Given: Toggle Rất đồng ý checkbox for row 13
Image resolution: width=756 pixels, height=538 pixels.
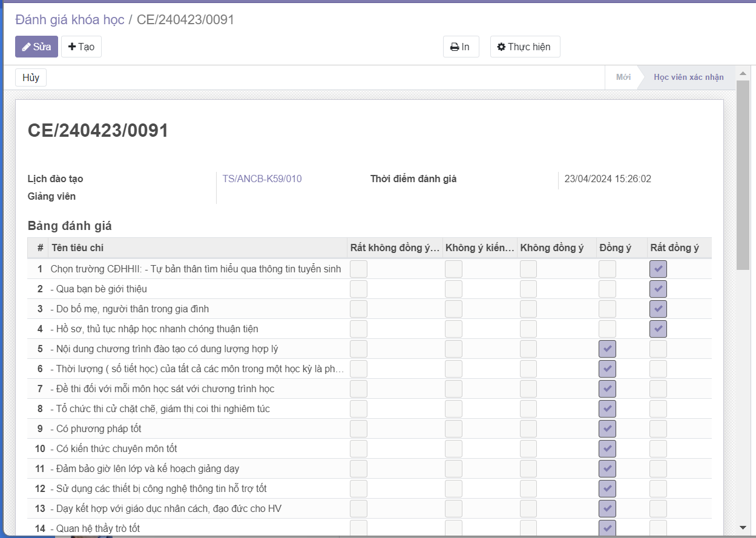Looking at the screenshot, I should pyautogui.click(x=658, y=508).
